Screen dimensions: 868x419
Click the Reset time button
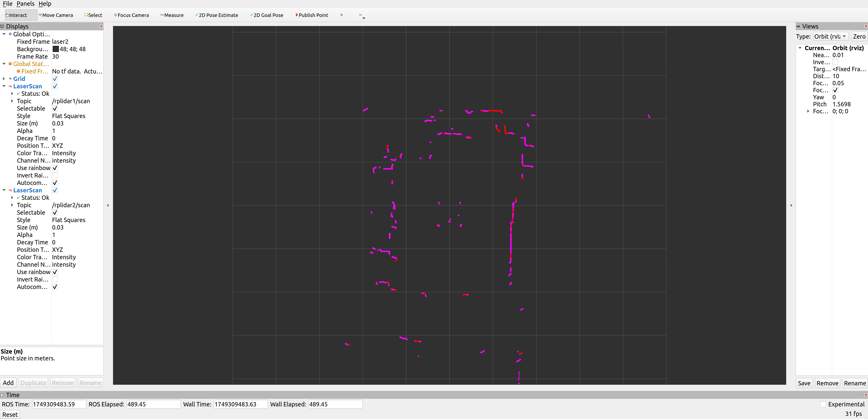[x=10, y=414]
